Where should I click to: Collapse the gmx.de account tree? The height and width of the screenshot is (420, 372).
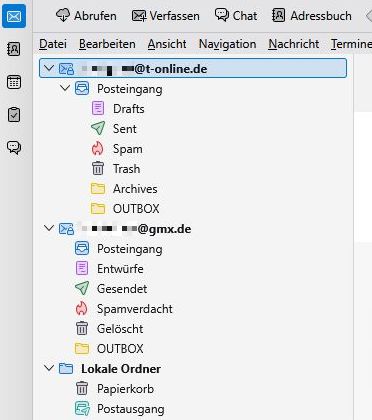pyautogui.click(x=49, y=228)
